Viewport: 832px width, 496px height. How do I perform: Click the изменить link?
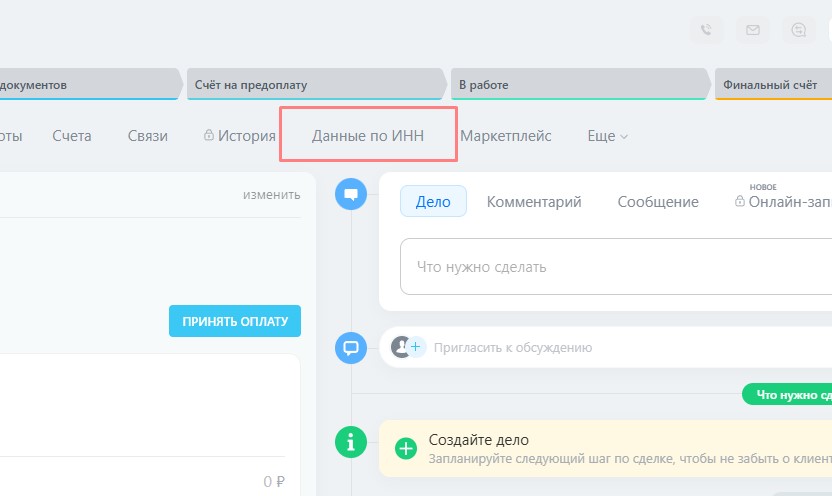click(271, 195)
